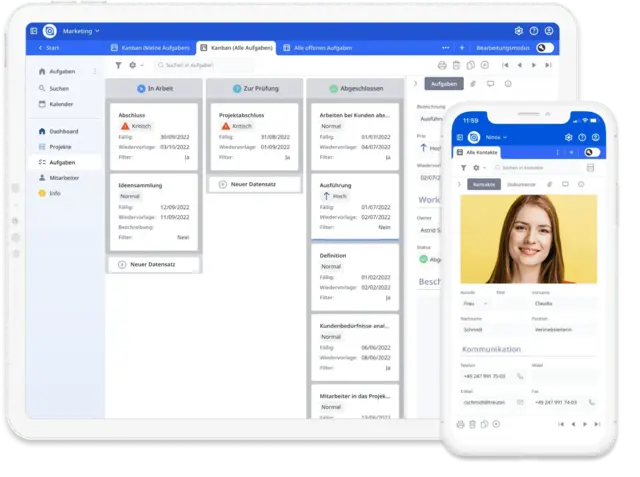Toggle the Bearbeitungsmodus switch on the tablet
The height and width of the screenshot is (477, 640).
coord(544,47)
